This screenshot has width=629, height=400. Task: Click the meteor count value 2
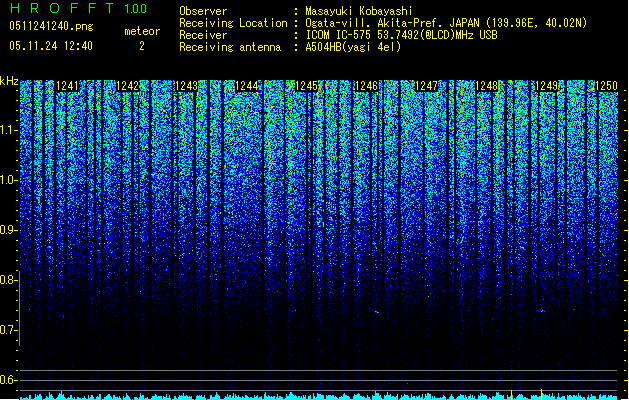coord(142,46)
